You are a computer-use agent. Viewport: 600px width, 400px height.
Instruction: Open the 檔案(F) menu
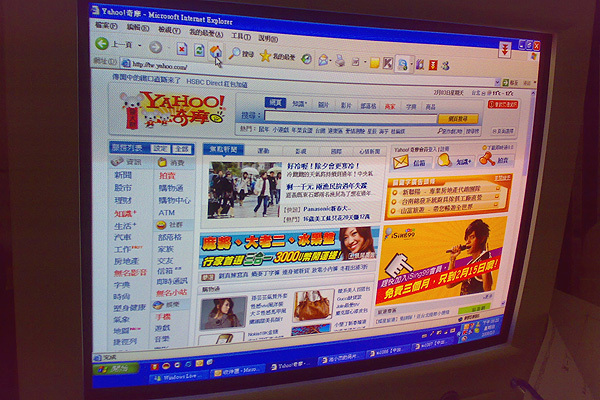[x=106, y=26]
